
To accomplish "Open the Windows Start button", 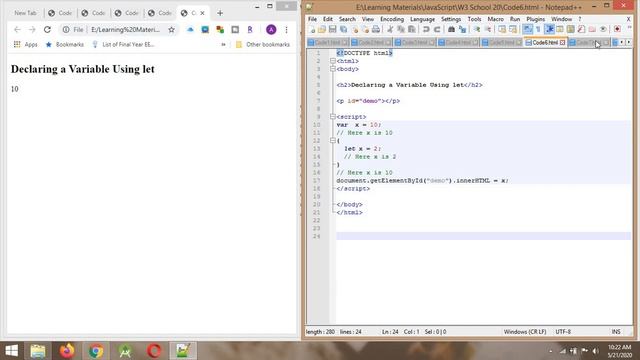I will point(11,351).
